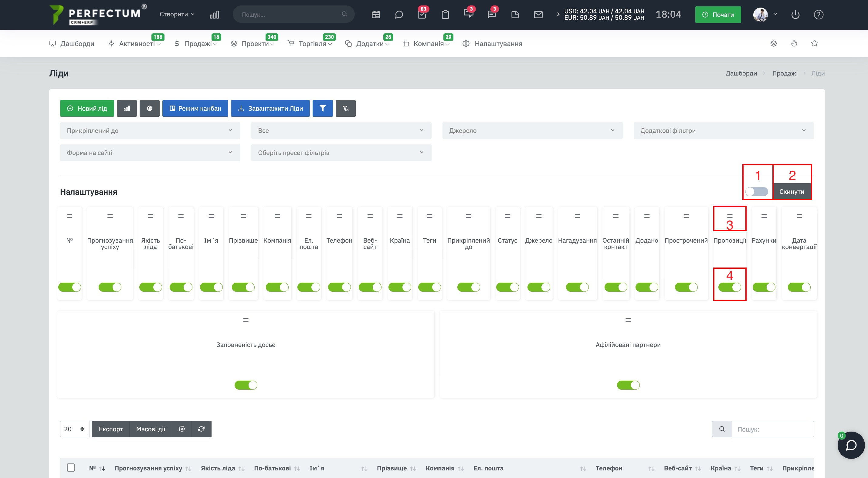Image resolution: width=868 pixels, height=478 pixels.
Task: Click the table Пошук input field
Action: (772, 429)
